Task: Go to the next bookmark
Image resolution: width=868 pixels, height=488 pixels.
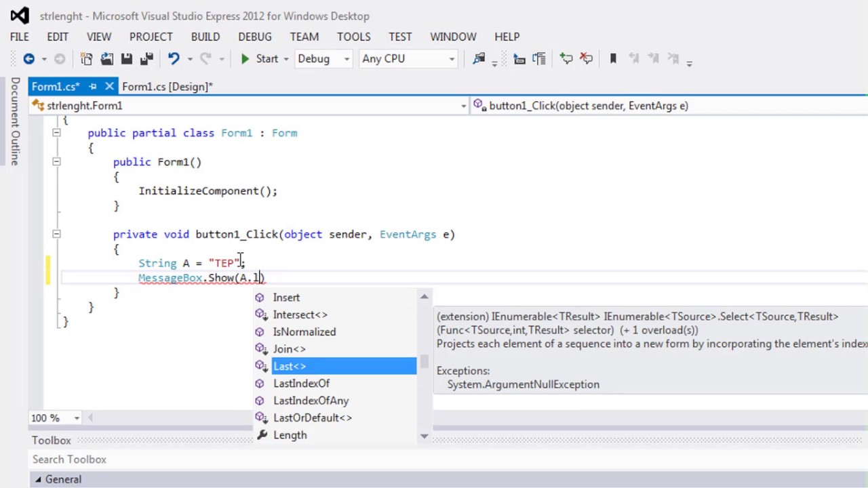Action: coord(654,59)
